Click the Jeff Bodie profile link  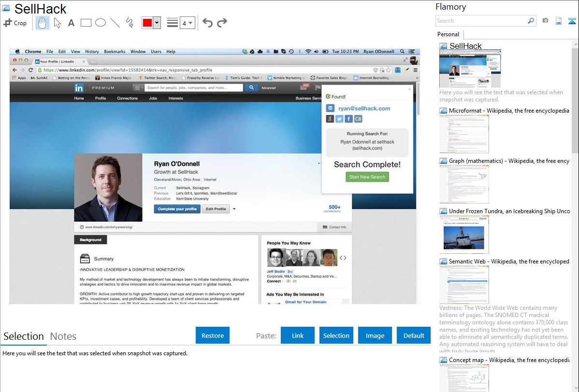276,271
